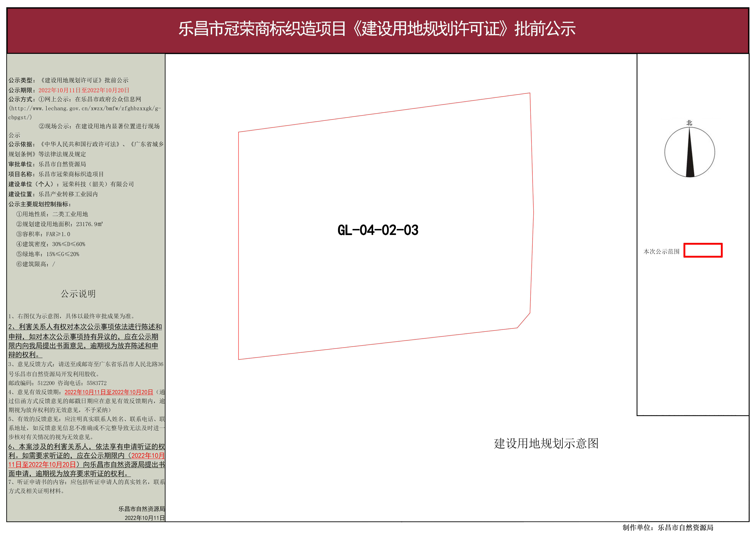Select ③容积率：FAR≥1.0

point(43,234)
